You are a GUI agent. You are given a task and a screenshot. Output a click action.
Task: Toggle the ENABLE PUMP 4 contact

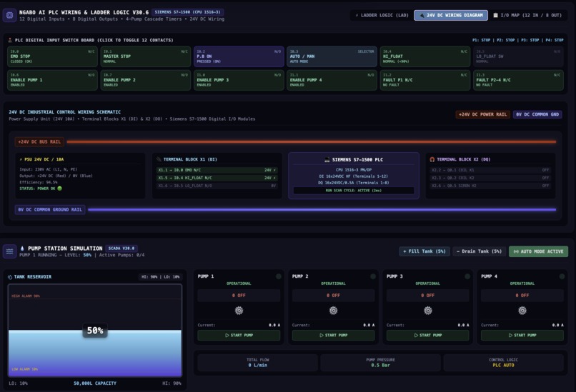pos(332,80)
